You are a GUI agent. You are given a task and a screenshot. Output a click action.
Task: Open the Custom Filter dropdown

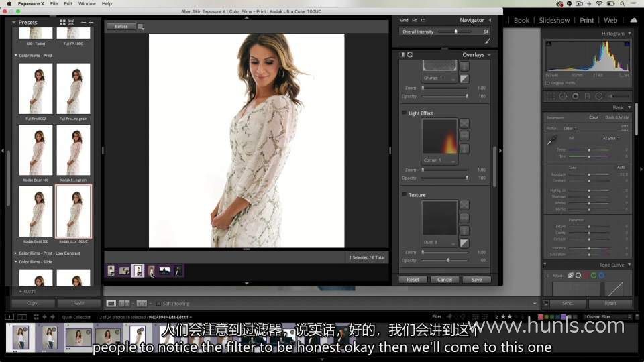coord(606,316)
